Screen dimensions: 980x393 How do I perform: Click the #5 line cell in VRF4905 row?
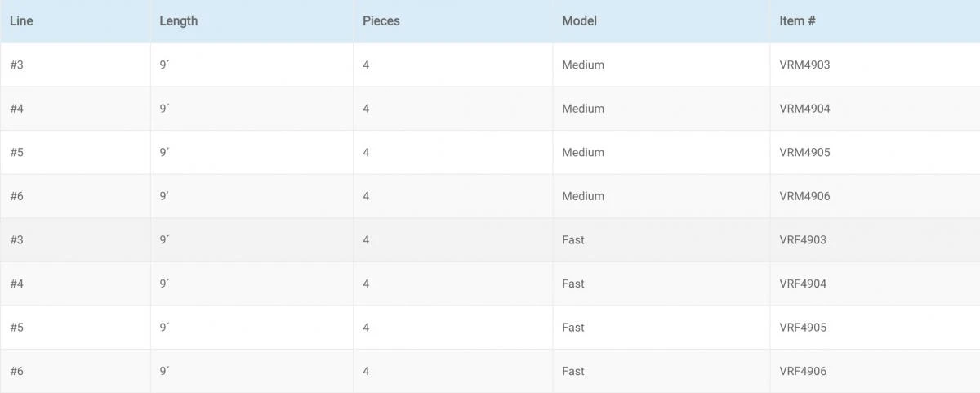pyautogui.click(x=17, y=328)
